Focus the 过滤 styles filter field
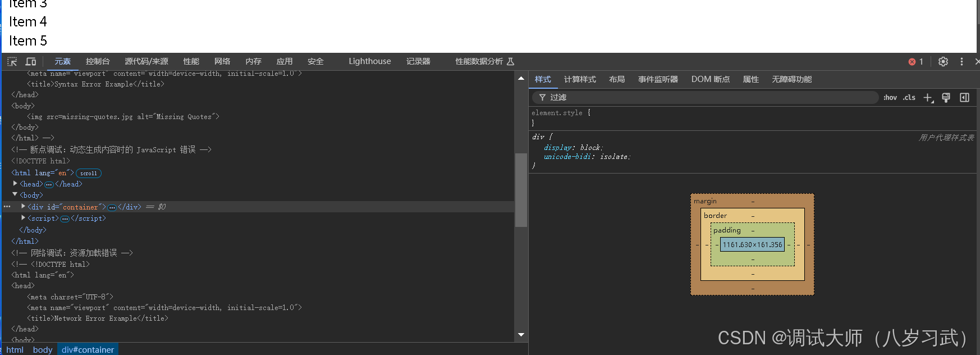Viewport: 980px width, 355px height. tap(706, 98)
